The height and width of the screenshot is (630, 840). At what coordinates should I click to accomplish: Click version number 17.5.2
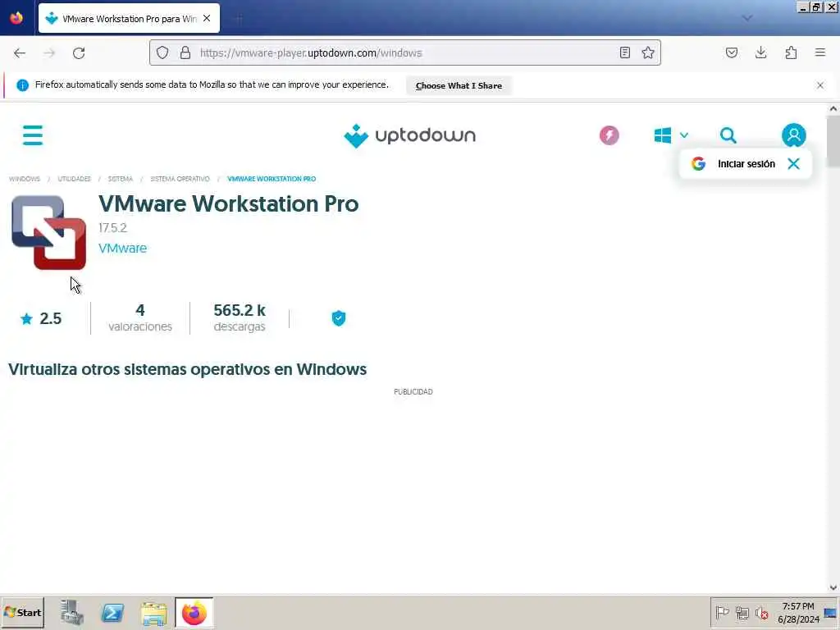112,228
